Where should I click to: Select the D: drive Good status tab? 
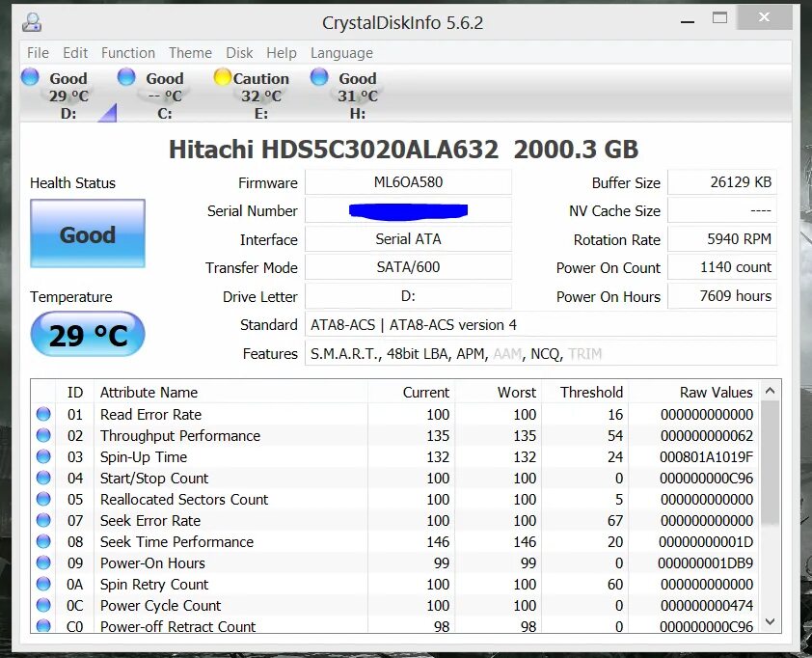68,95
